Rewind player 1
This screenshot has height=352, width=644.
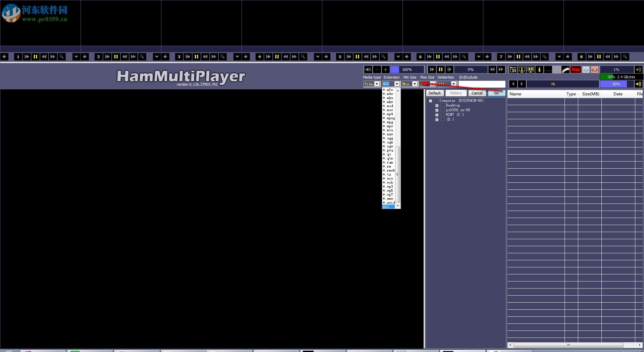(x=44, y=57)
